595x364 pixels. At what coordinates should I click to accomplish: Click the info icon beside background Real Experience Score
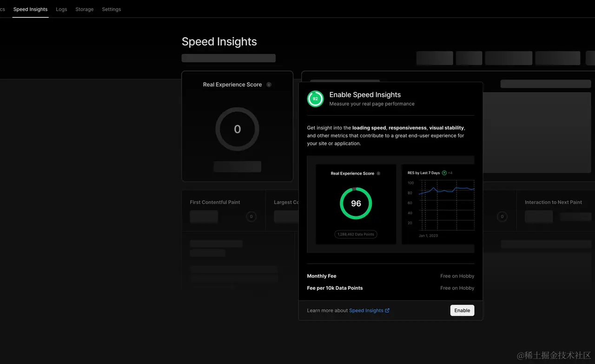click(269, 84)
